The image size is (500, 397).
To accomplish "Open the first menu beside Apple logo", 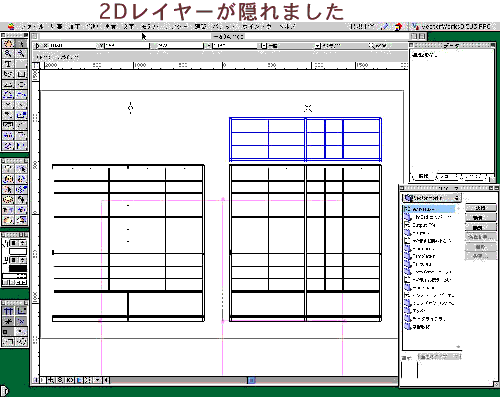I will (x=32, y=27).
